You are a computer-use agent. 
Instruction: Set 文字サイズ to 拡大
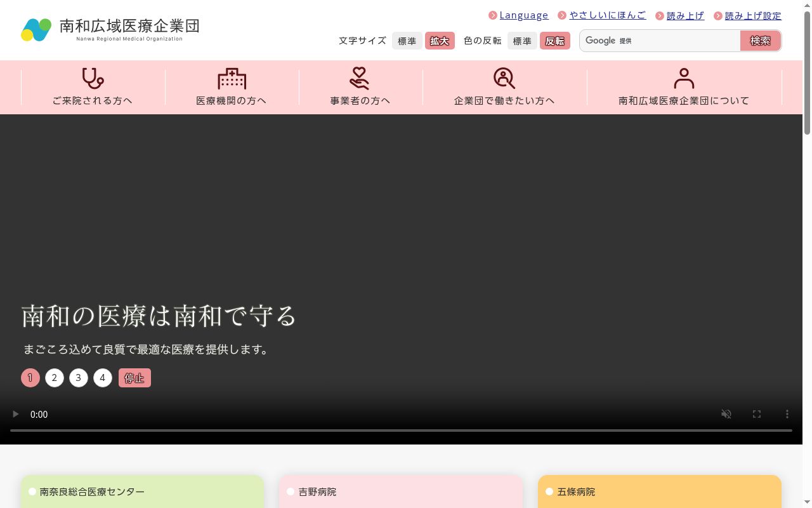tap(440, 41)
